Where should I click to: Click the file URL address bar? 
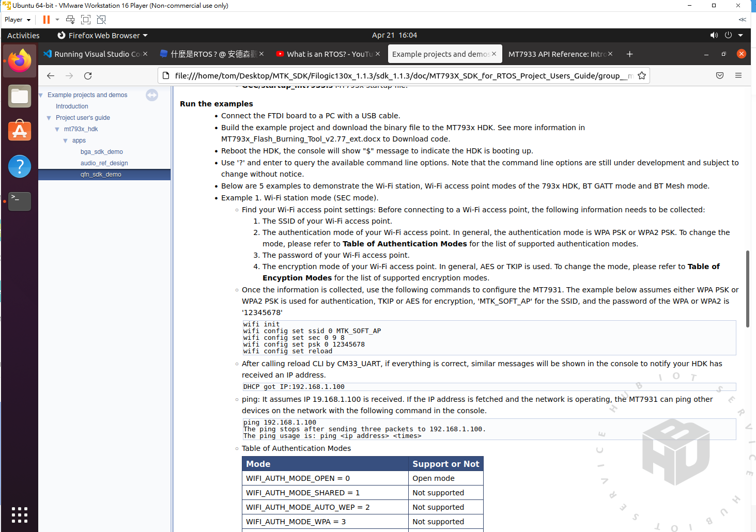[x=404, y=75]
